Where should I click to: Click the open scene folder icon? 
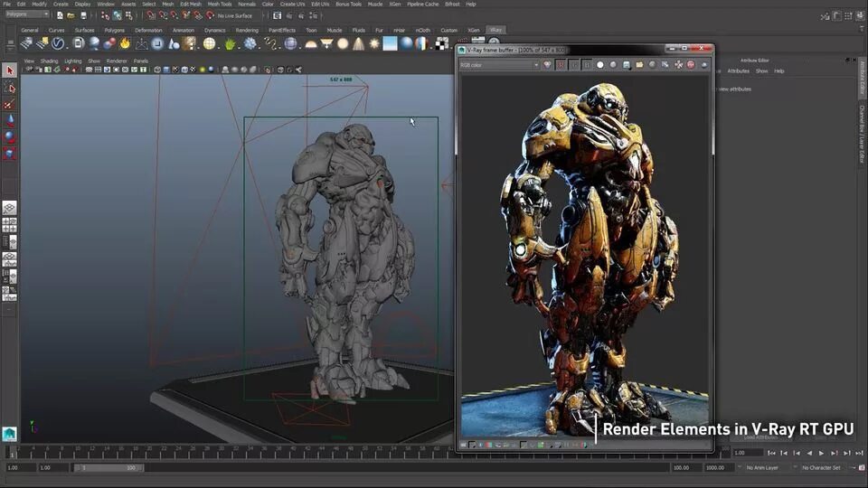pos(71,15)
